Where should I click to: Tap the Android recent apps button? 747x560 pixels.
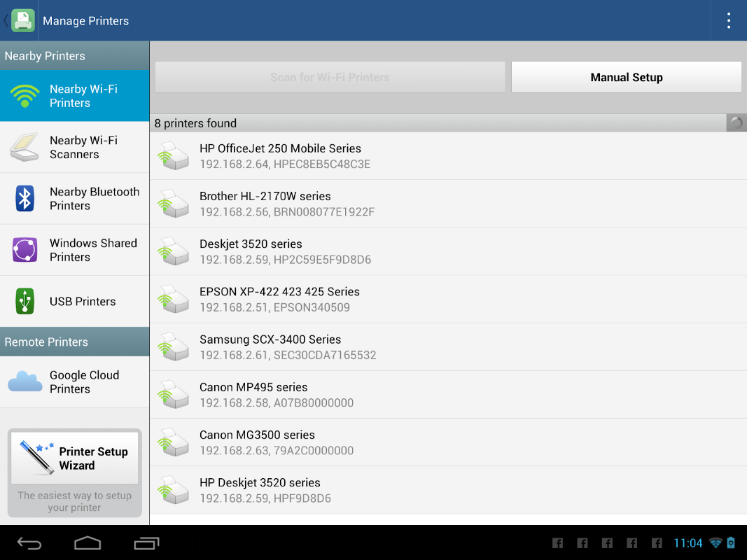[146, 543]
